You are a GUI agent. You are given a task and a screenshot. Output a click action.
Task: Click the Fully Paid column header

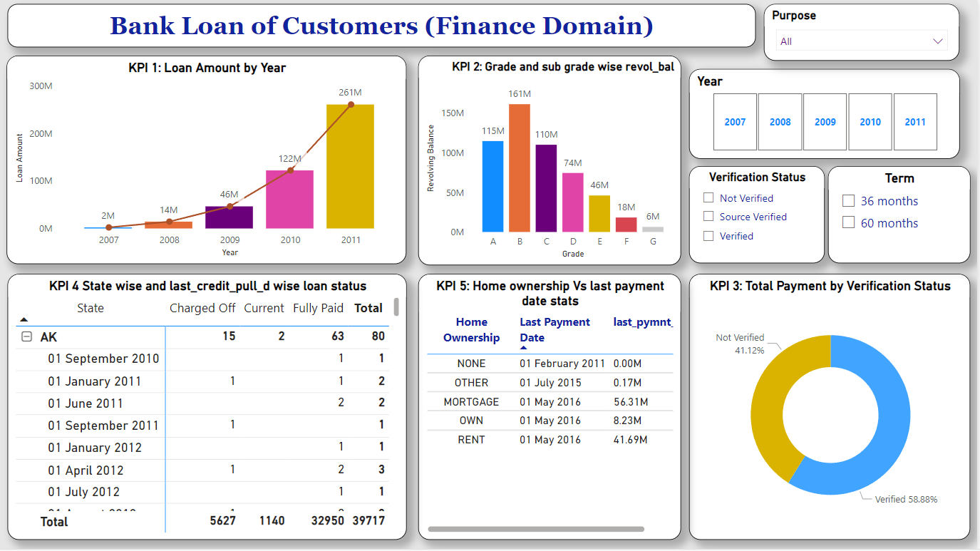318,308
